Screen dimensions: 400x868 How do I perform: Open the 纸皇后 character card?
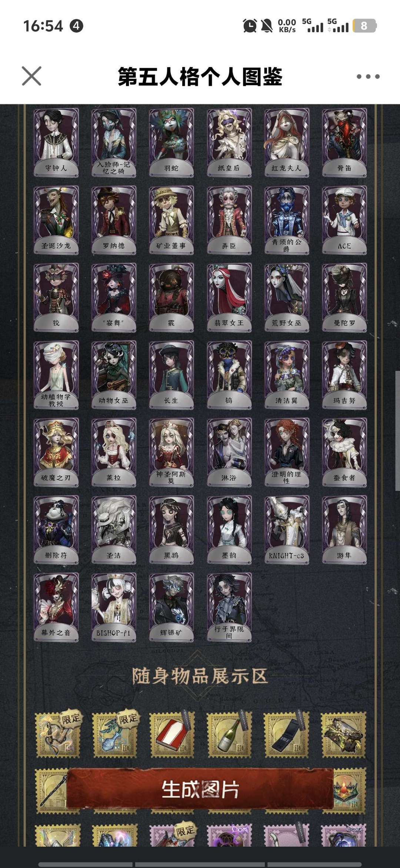tap(229, 143)
